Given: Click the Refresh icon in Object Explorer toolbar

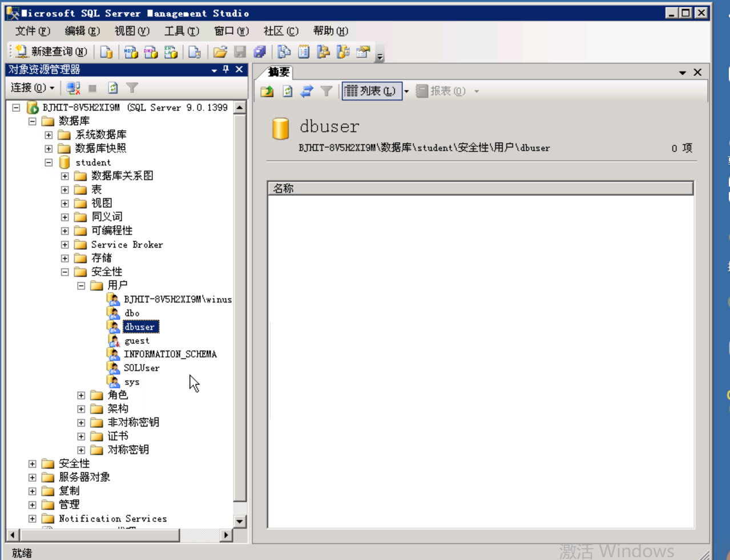Looking at the screenshot, I should click(x=113, y=88).
